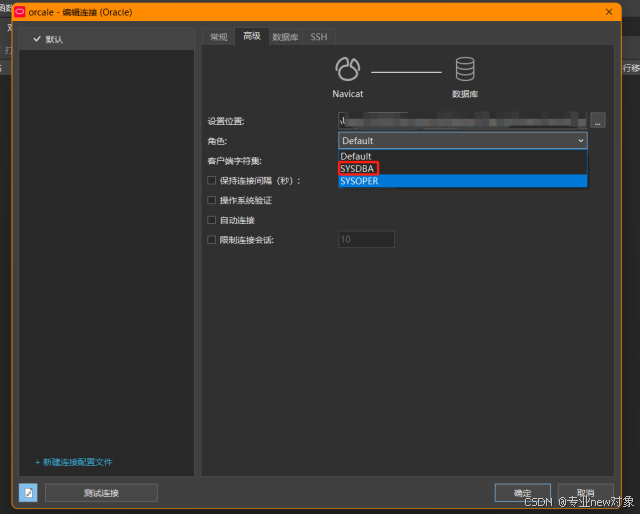The height and width of the screenshot is (514, 641).
Task: Click the Oracle icon in the title bar
Action: tap(20, 12)
